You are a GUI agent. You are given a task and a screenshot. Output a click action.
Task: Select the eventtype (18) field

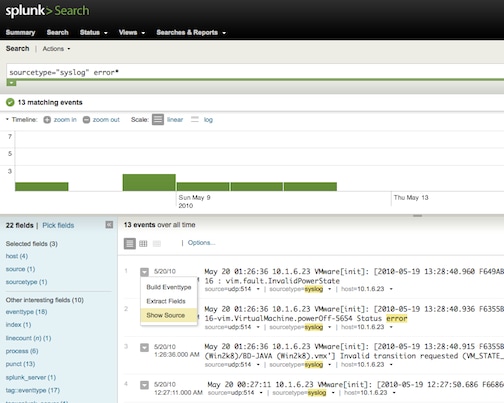point(26,312)
